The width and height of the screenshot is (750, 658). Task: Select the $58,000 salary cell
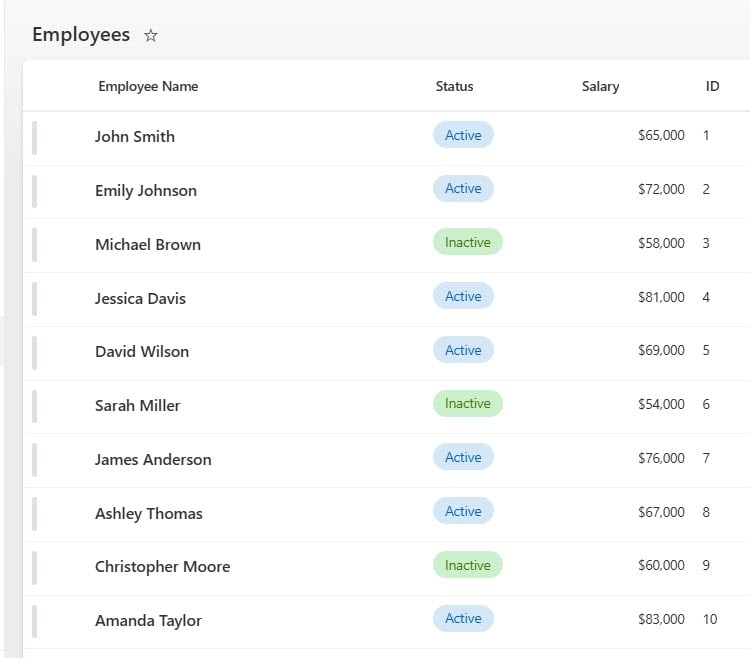click(661, 243)
